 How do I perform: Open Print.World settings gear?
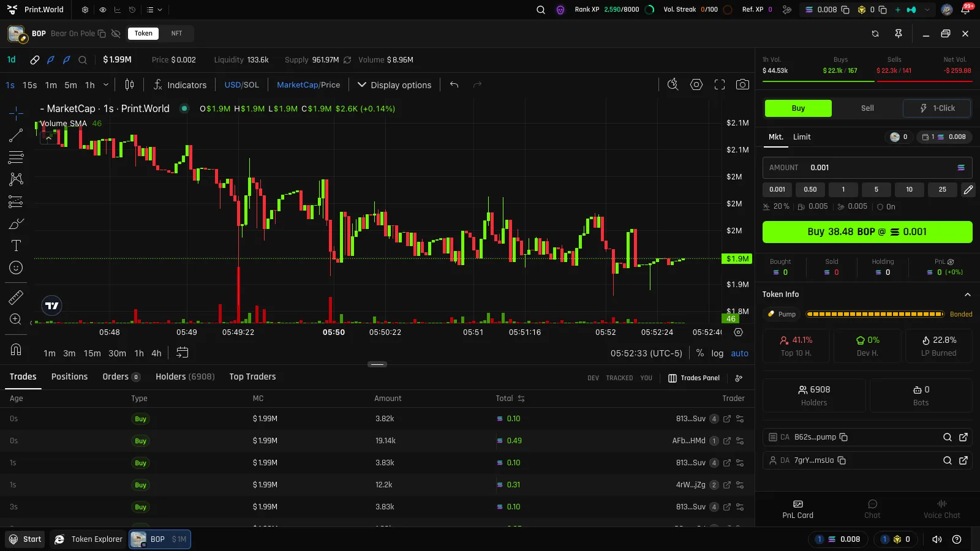(85, 10)
